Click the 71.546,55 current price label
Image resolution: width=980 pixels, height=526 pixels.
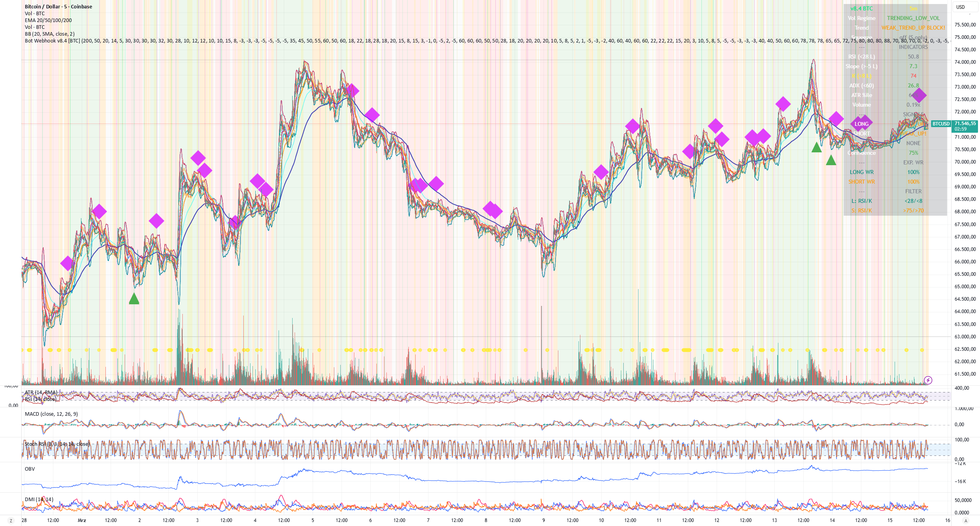point(965,123)
